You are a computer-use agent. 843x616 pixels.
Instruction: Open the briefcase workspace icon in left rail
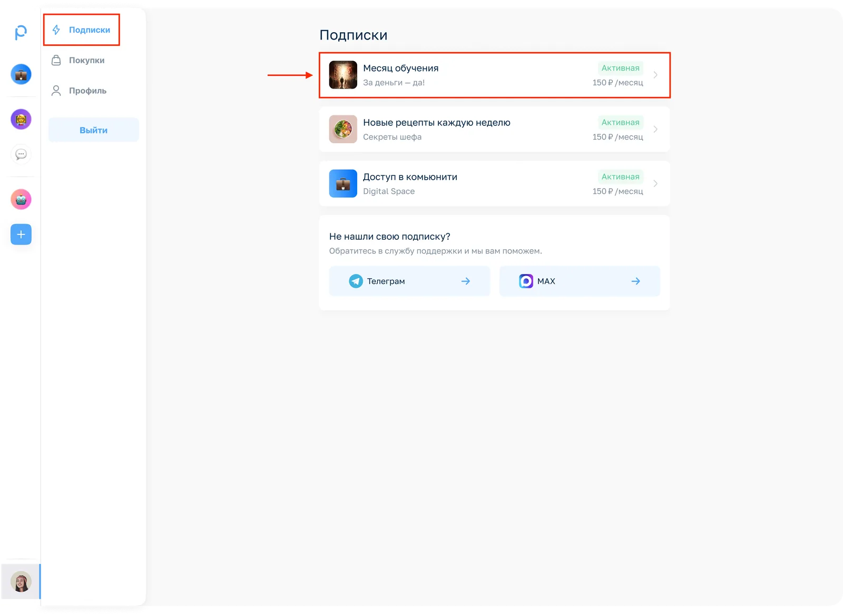click(21, 74)
